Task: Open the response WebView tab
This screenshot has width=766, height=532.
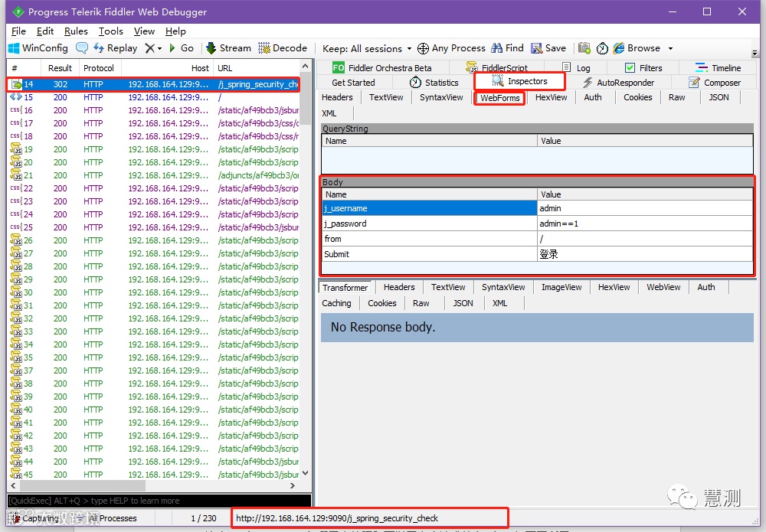Action: pos(663,287)
